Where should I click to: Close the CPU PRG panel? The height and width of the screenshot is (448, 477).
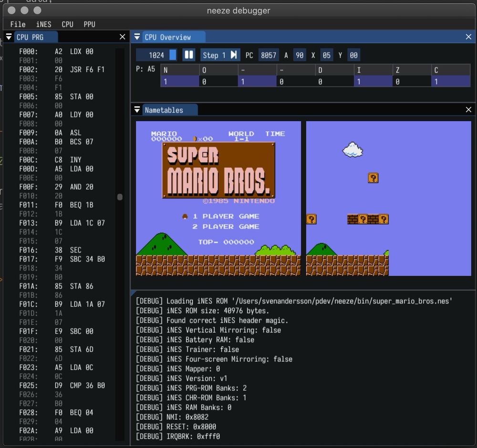click(x=122, y=37)
